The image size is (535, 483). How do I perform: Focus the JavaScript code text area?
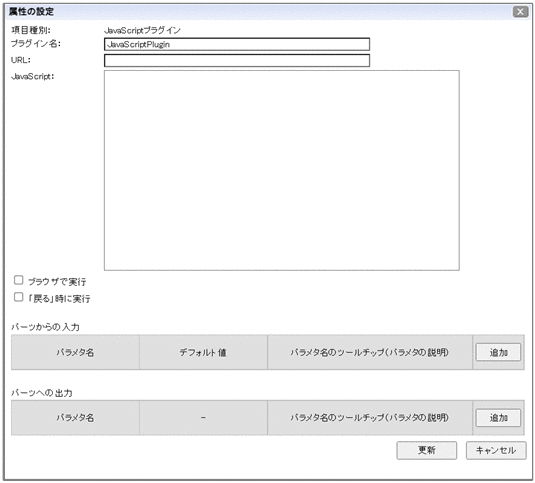(x=281, y=170)
